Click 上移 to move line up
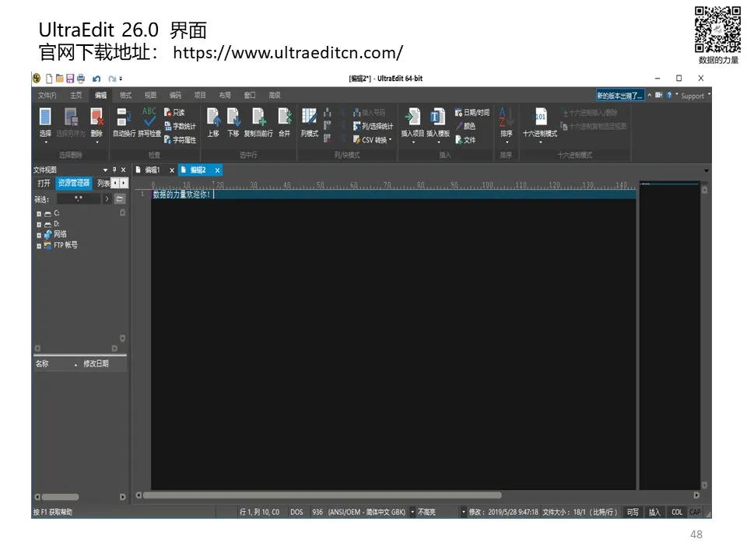This screenshot has height=560, width=747. click(213, 123)
